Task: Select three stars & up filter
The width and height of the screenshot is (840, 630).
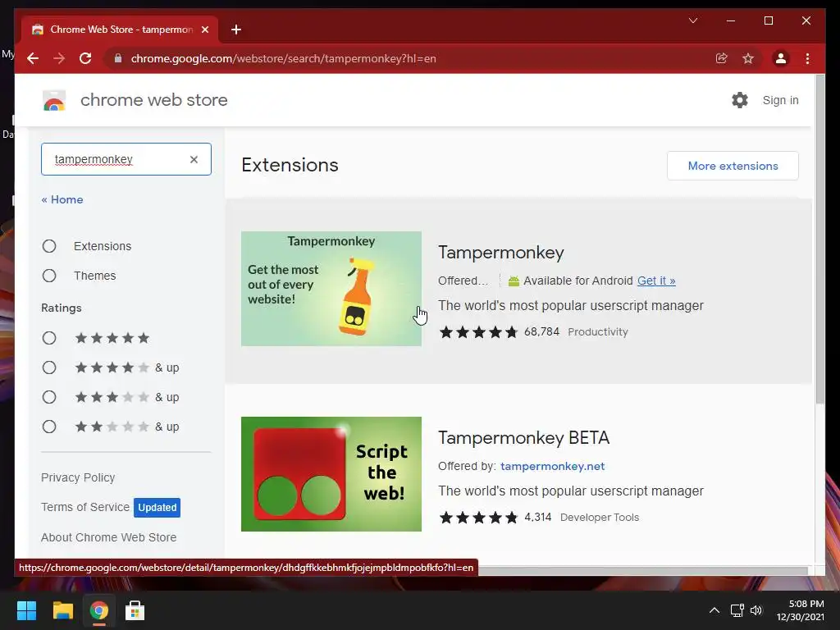Action: pos(49,397)
